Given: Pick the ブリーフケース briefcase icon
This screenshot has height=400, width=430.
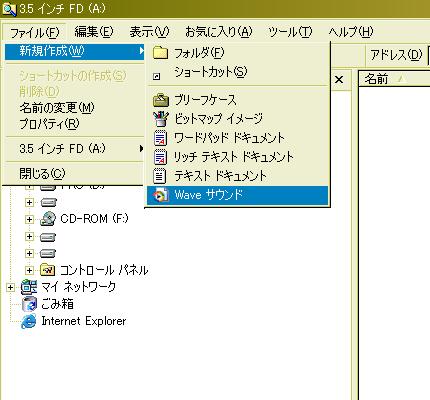Looking at the screenshot, I should coord(161,100).
